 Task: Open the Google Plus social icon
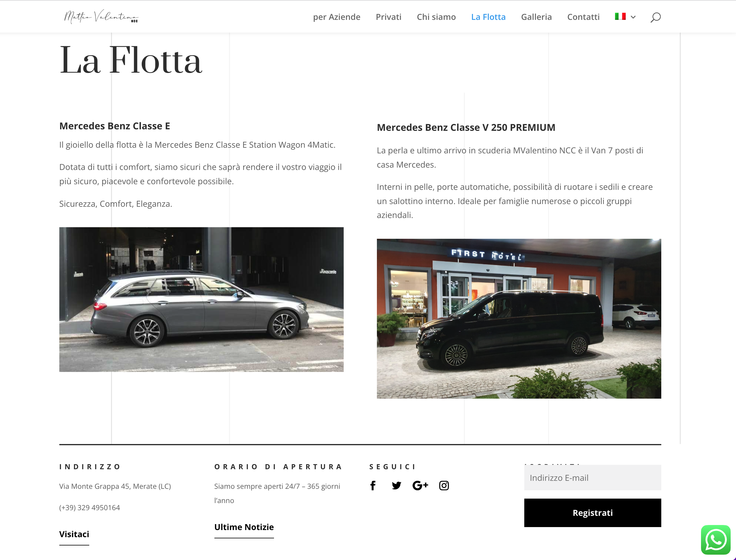[420, 486]
